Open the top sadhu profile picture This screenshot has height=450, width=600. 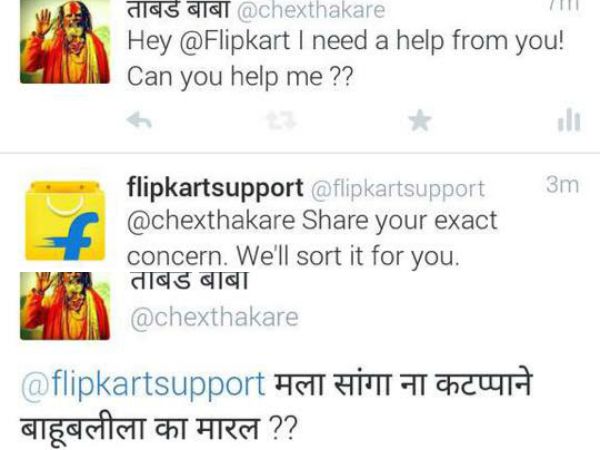[65, 41]
